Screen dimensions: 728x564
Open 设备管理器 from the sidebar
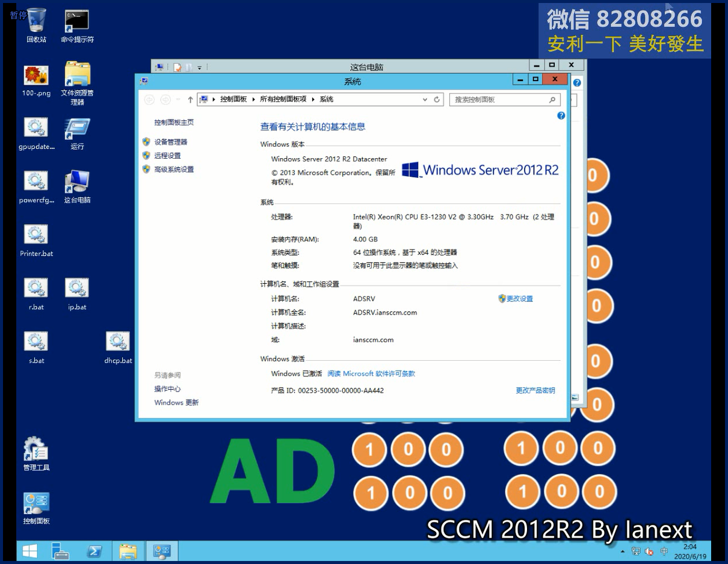pos(171,142)
